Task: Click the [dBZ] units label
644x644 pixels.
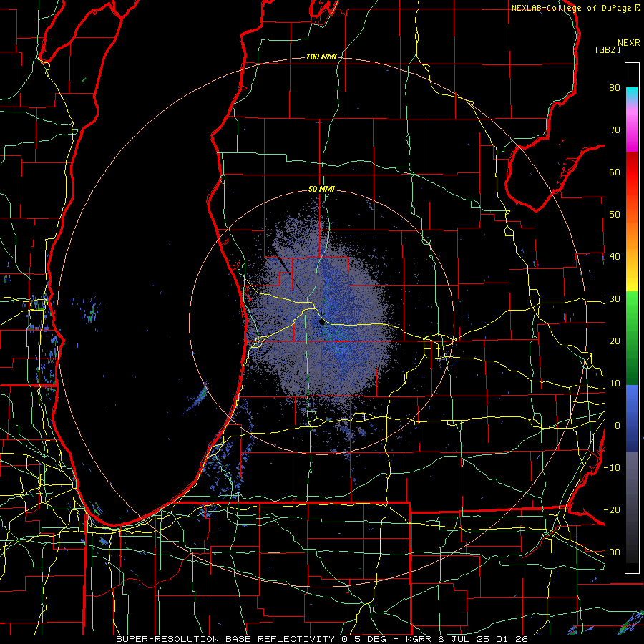Action: point(608,50)
